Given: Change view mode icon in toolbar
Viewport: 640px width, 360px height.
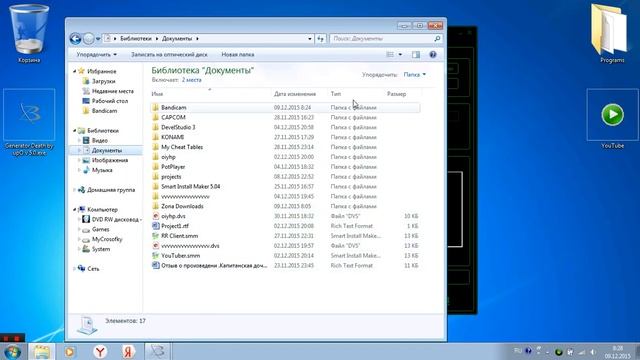Looking at the screenshot, I should point(390,54).
